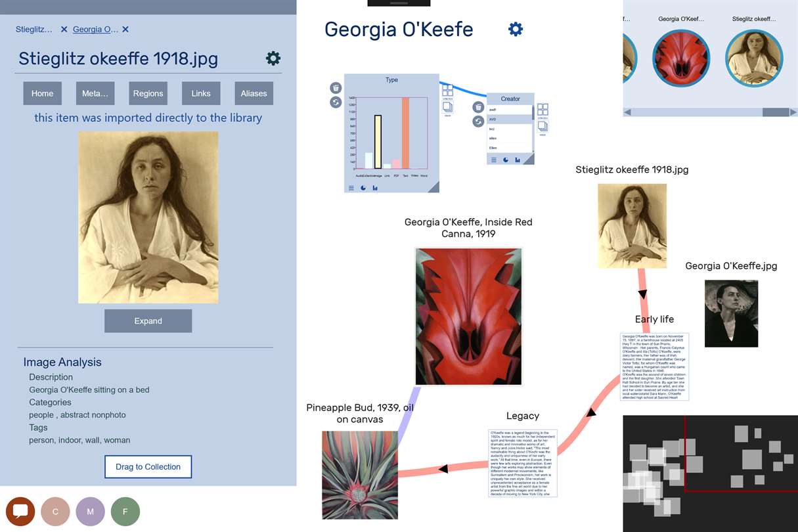The height and width of the screenshot is (532, 798).
Task: Select the Collection bar in Type chart
Action: [x=368, y=160]
